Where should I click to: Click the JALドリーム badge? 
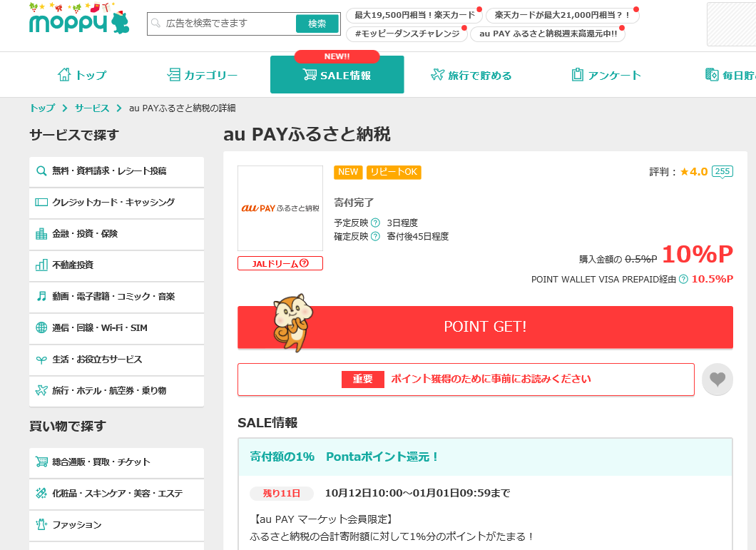pos(280,263)
